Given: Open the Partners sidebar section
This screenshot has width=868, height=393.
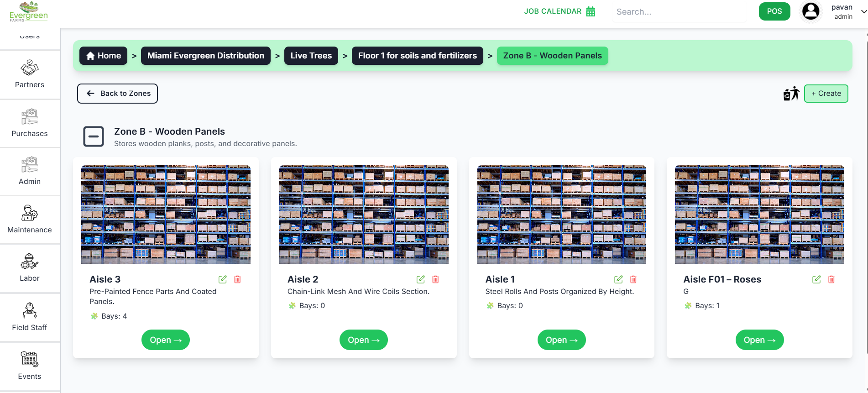Looking at the screenshot, I should (x=30, y=74).
